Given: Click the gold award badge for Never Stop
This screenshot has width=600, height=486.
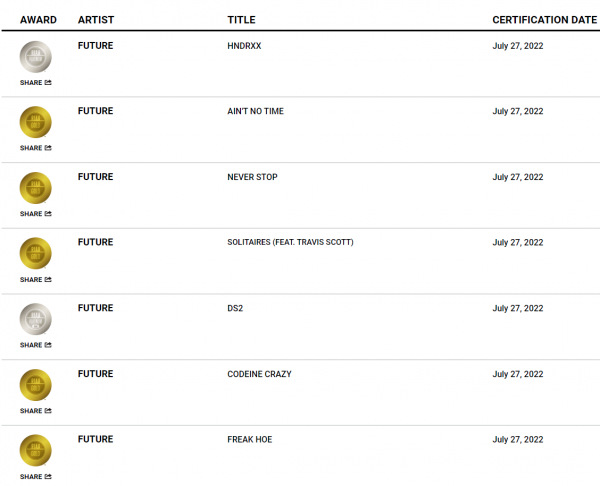Looking at the screenshot, I should pyautogui.click(x=36, y=188).
